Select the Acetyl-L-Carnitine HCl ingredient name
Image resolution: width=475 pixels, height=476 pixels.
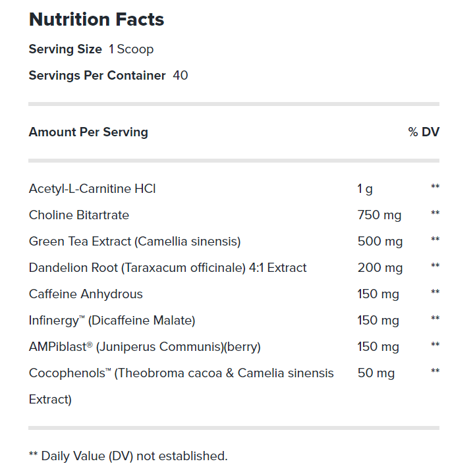click(x=92, y=189)
